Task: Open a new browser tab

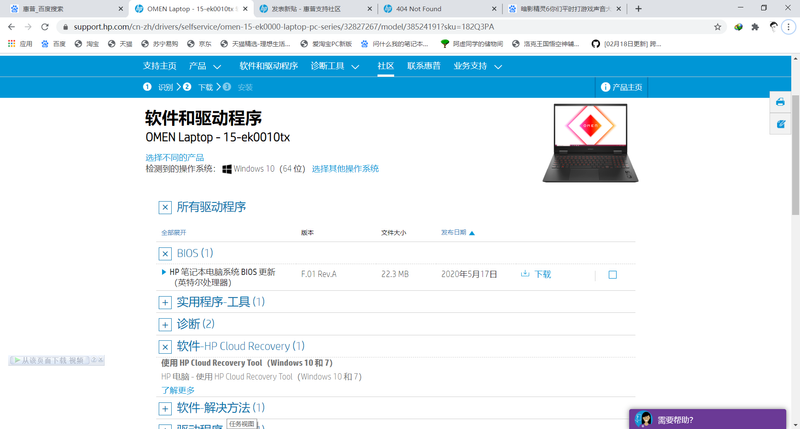Action: coord(638,9)
